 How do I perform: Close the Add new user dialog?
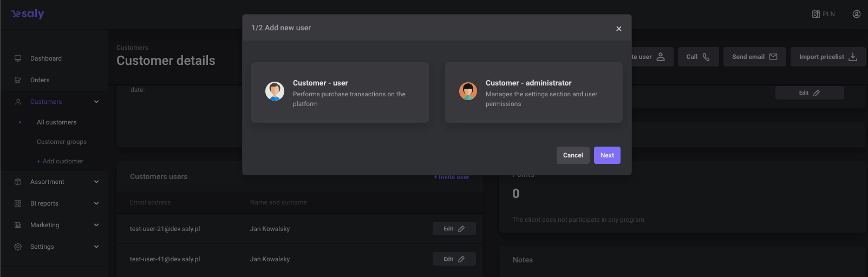point(618,29)
